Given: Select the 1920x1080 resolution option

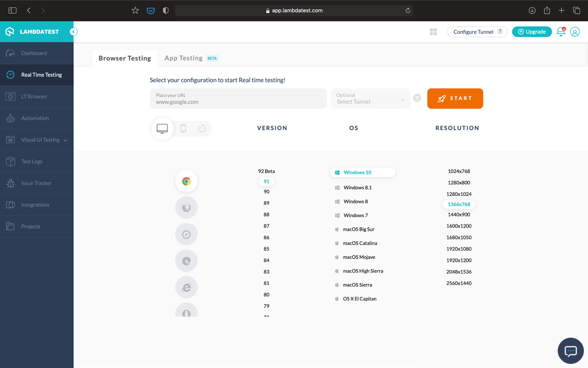Looking at the screenshot, I should tap(459, 249).
